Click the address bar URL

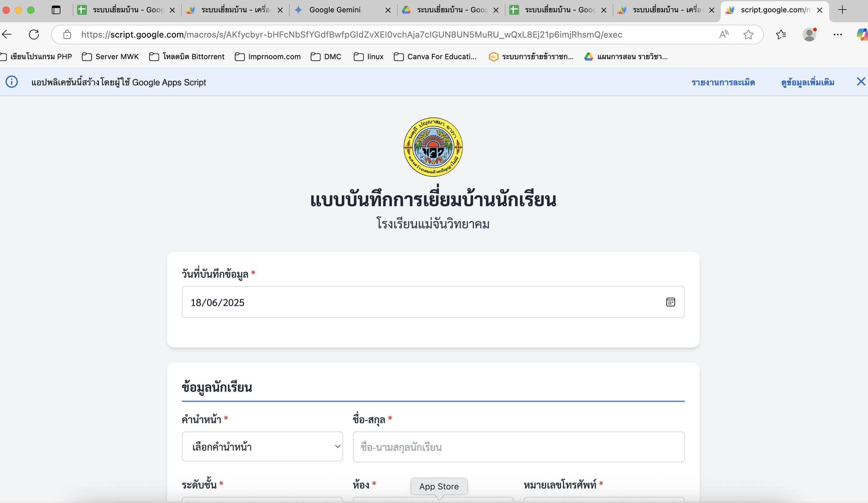coord(352,35)
